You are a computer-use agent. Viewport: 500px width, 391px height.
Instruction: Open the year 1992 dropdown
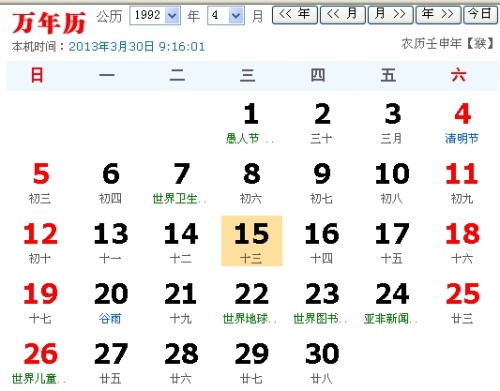click(x=155, y=15)
